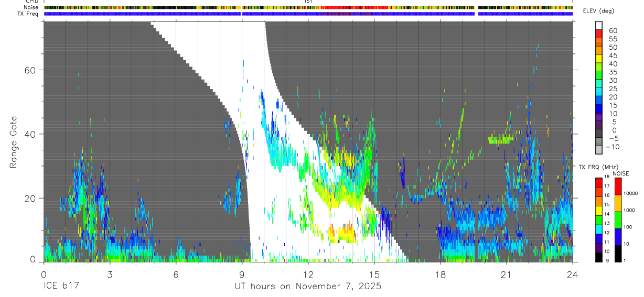Click the blue TX Freq strip above the plot

[x=308, y=14]
